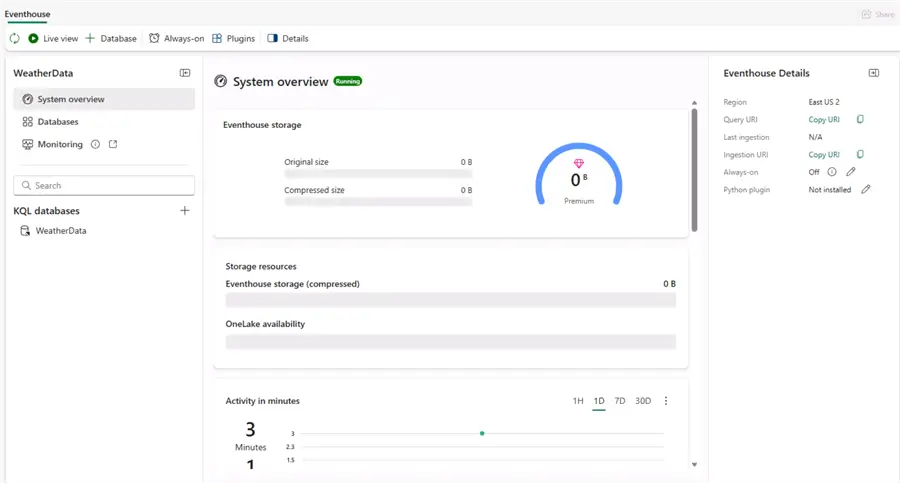Select the 7D time range tab
This screenshot has width=900, height=483.
620,401
